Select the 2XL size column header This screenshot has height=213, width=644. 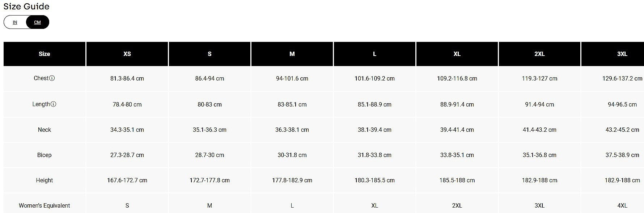[x=539, y=54]
